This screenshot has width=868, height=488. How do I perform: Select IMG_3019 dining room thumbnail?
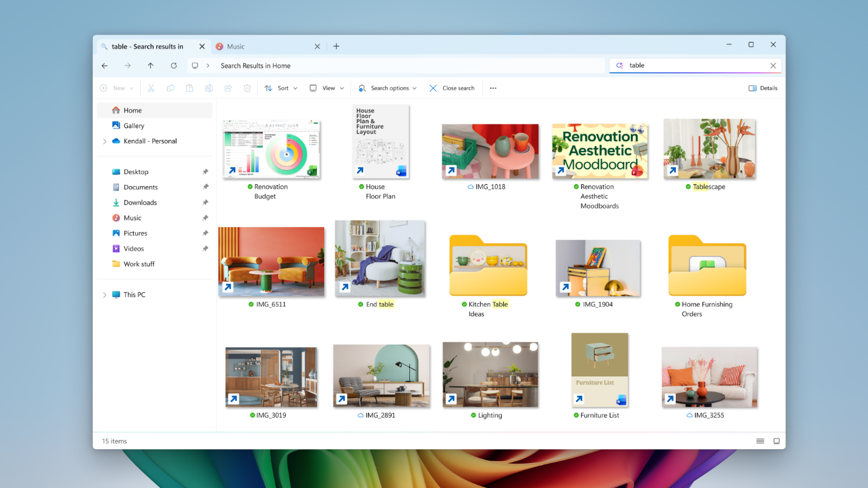[271, 377]
